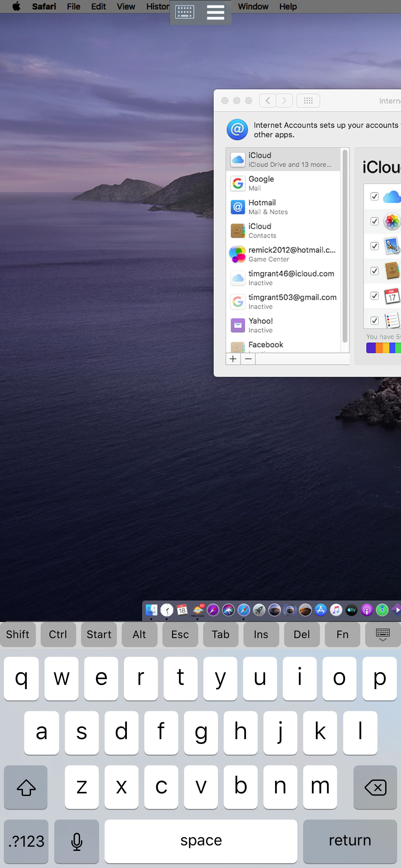Open the Window menu
The width and height of the screenshot is (401, 868).
tap(253, 6)
